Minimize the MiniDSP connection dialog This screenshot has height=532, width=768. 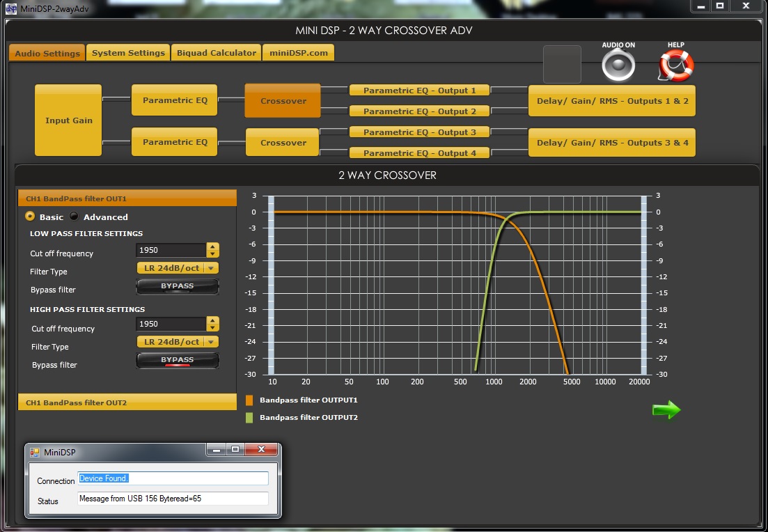[217, 449]
